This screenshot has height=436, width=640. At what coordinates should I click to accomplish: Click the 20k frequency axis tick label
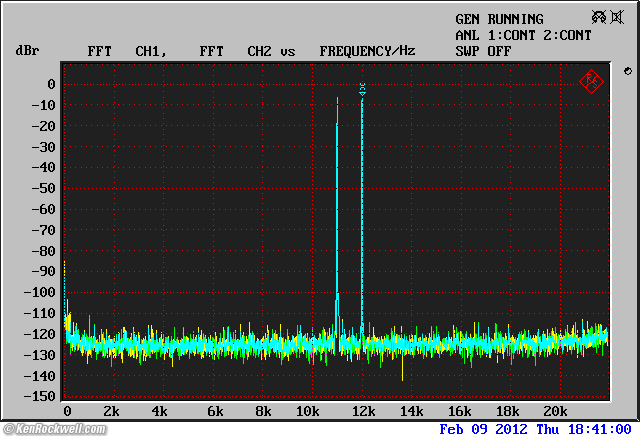click(555, 411)
